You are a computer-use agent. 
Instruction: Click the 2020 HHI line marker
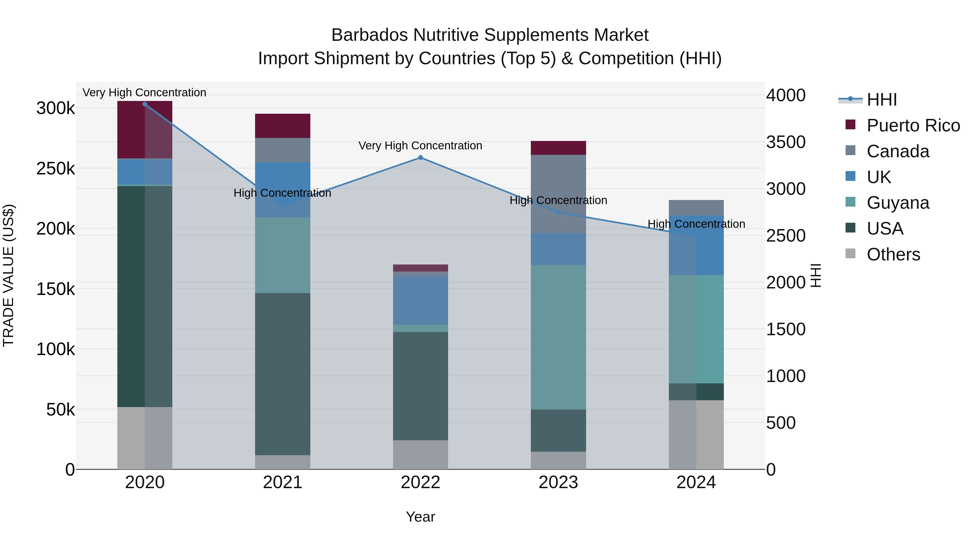[x=145, y=104]
